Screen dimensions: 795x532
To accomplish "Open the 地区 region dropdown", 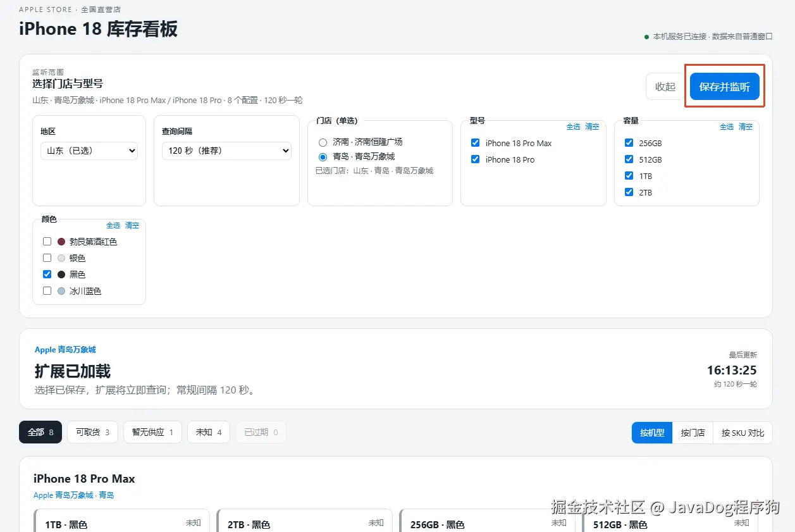I will 89,151.
